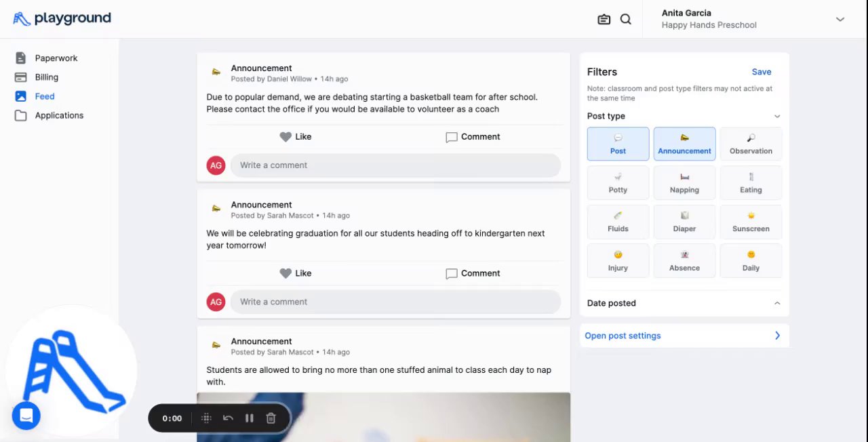Toggle the Napping filter
The width and height of the screenshot is (868, 442).
(x=685, y=183)
